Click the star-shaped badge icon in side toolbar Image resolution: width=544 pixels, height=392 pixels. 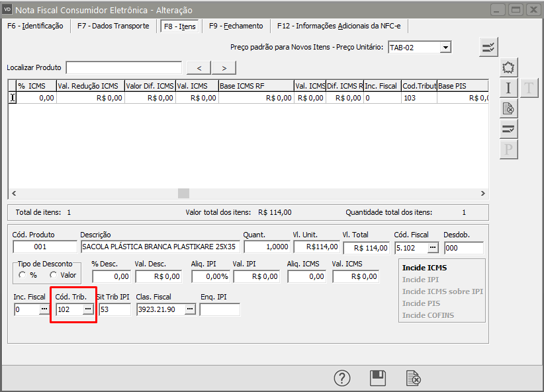click(x=508, y=67)
